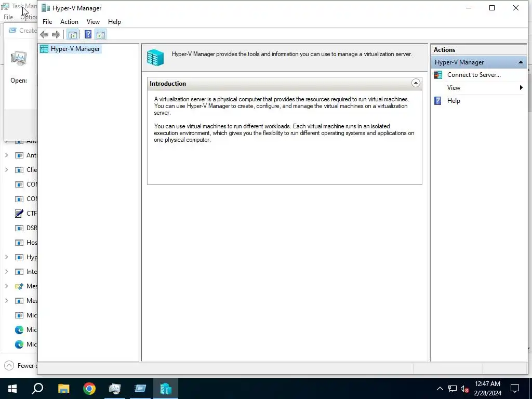This screenshot has width=532, height=399.
Task: Click the Open: label in the Run dialog
Action: click(x=19, y=81)
